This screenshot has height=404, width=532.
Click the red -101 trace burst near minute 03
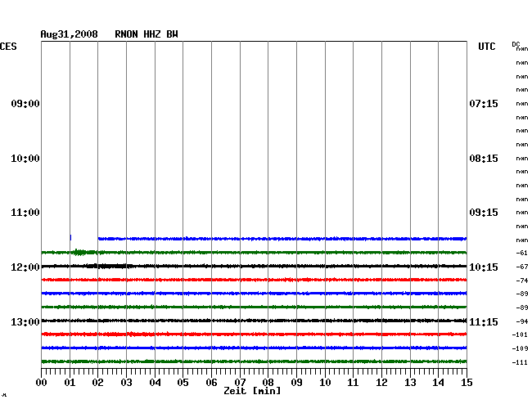click(131, 334)
